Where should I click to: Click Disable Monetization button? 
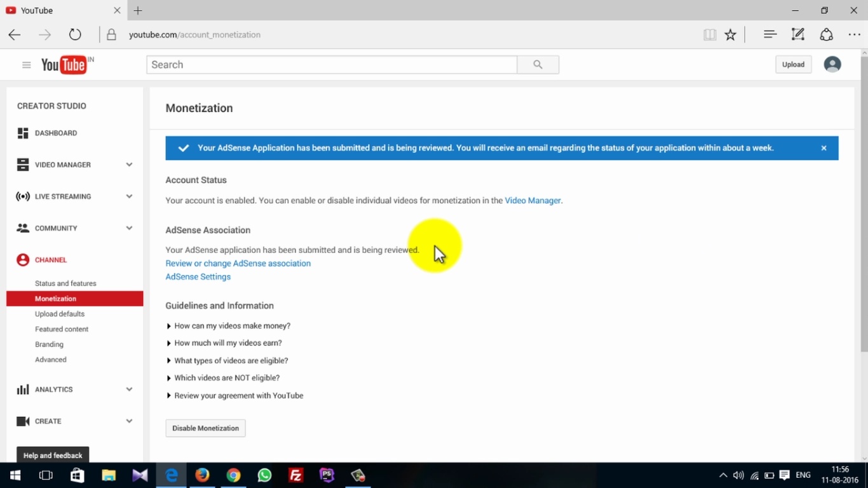click(x=205, y=428)
